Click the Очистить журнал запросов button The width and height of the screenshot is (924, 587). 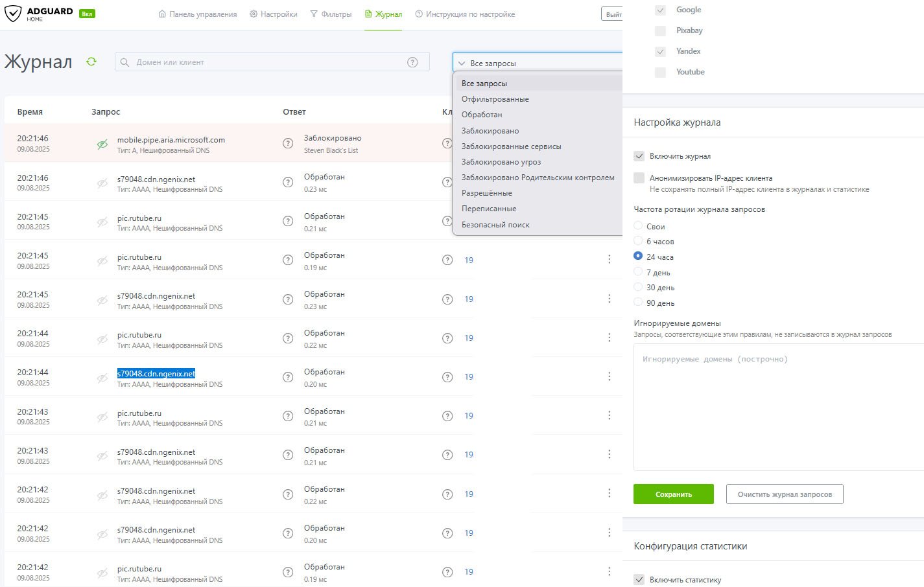785,494
